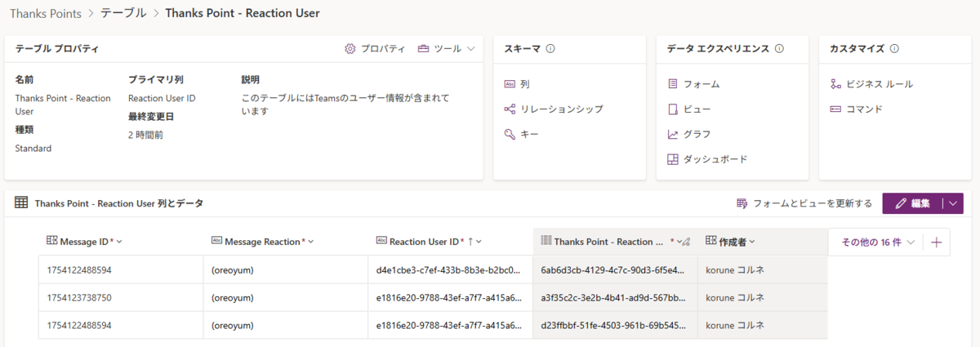
Task: Click the relationship icon in schema panel
Action: click(x=510, y=109)
